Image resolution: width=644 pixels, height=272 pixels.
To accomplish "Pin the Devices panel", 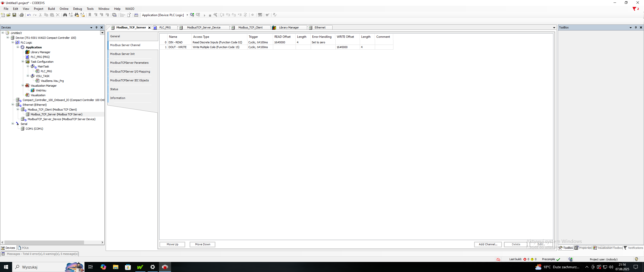I will tap(96, 27).
